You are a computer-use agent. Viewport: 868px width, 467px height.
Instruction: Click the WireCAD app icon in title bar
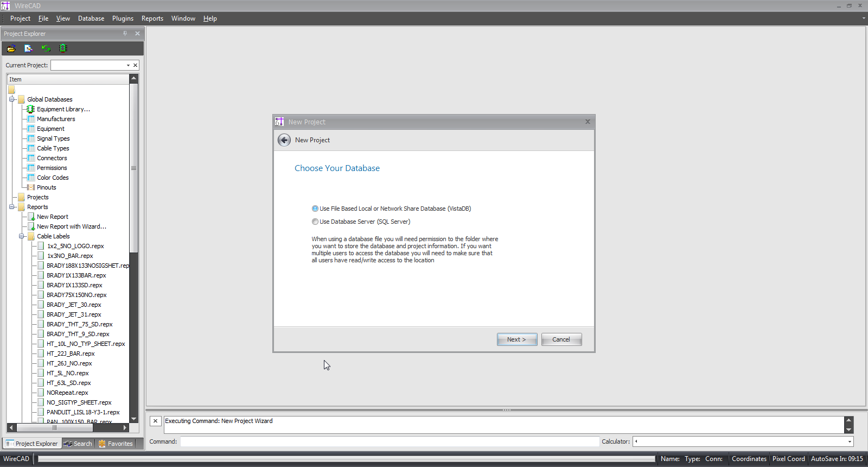[x=5, y=5]
